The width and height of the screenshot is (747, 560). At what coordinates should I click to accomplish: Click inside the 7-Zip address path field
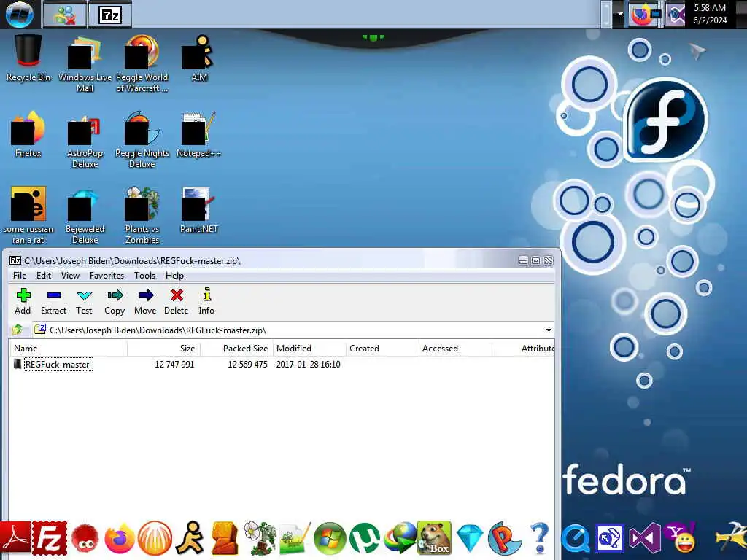coord(288,330)
